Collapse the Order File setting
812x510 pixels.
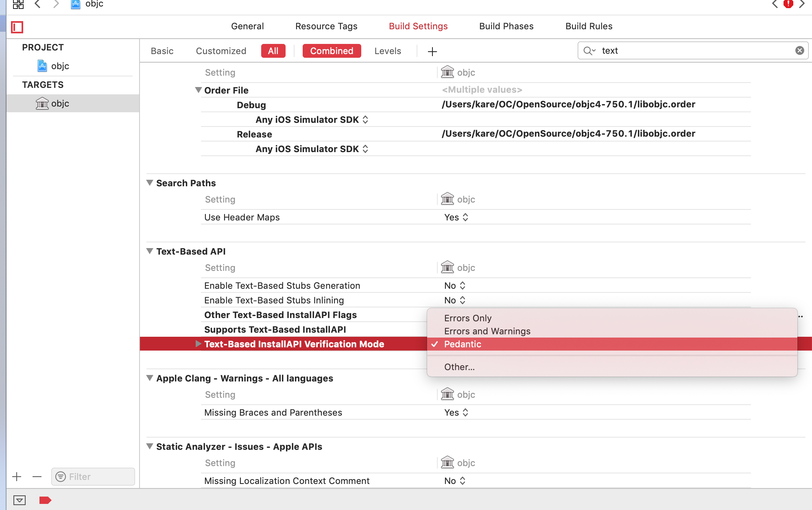(x=198, y=90)
